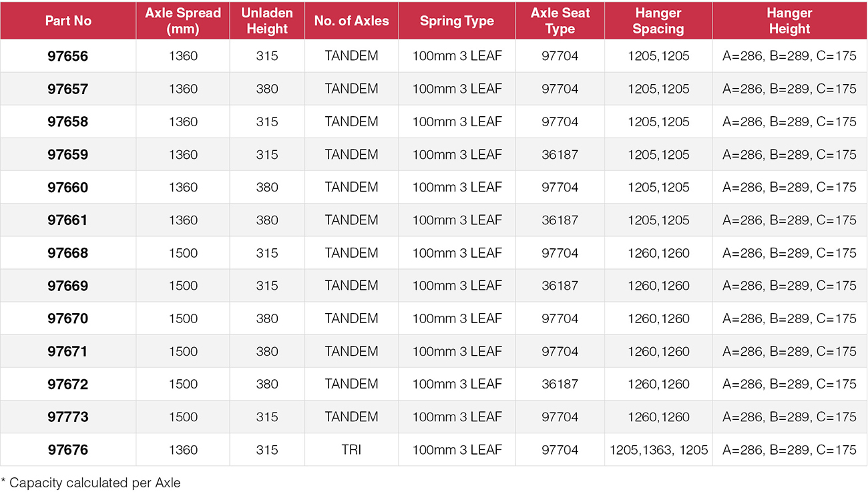This screenshot has width=868, height=494.
Task: Click part number 97656
Action: (68, 56)
